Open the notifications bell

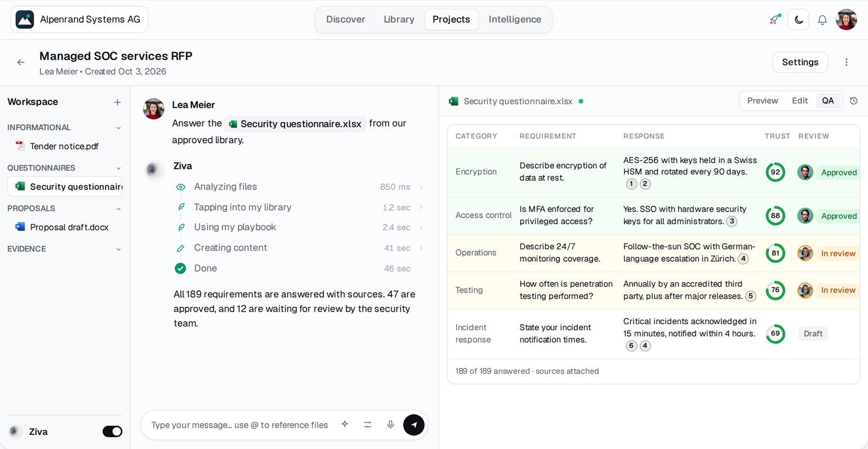[x=822, y=20]
